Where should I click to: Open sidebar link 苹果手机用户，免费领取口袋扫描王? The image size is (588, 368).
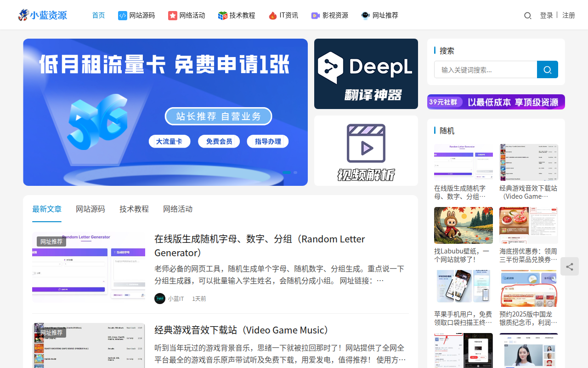pyautogui.click(x=464, y=318)
